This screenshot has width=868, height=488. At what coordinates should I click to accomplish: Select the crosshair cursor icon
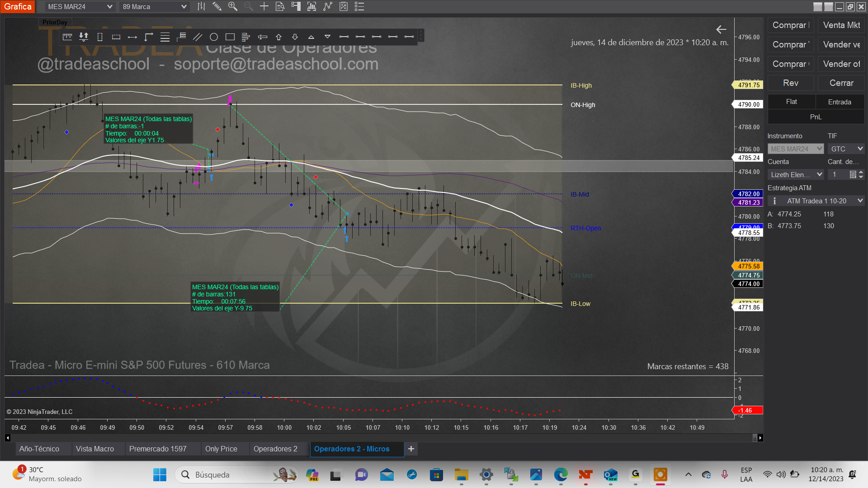pyautogui.click(x=264, y=6)
